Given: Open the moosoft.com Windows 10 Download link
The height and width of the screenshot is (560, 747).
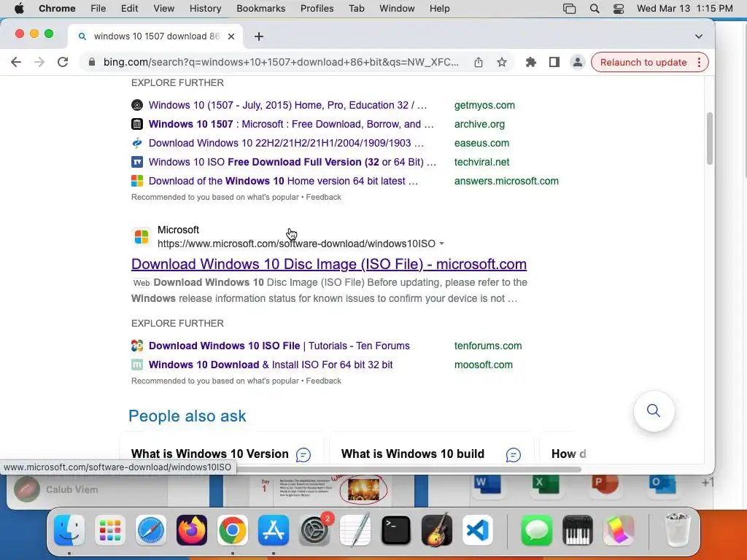Looking at the screenshot, I should click(271, 365).
